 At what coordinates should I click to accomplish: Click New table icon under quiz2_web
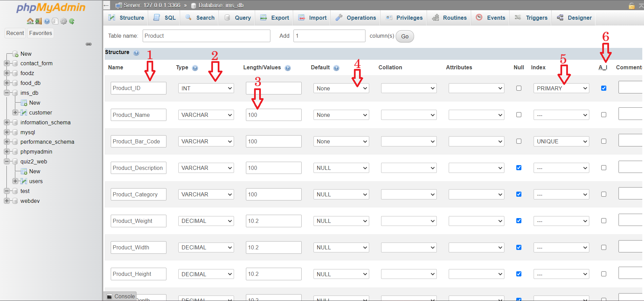(x=24, y=171)
